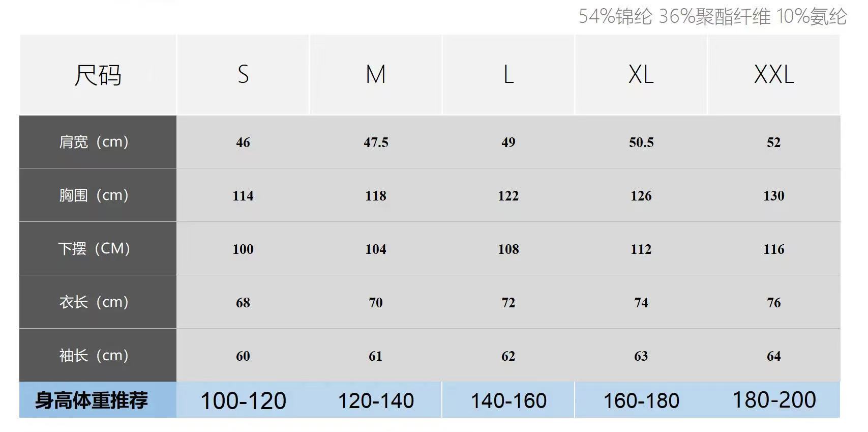Select the 100-120 weight recommendation cell
This screenshot has height=432, width=868.
243,401
